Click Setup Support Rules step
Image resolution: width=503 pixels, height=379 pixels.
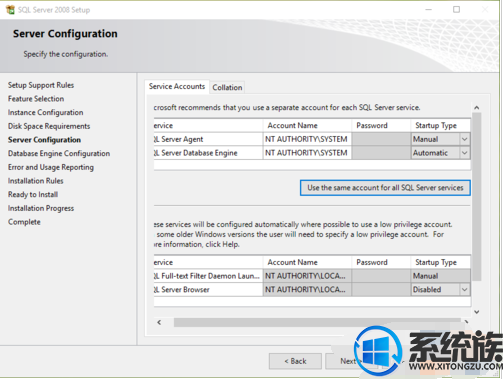click(41, 85)
